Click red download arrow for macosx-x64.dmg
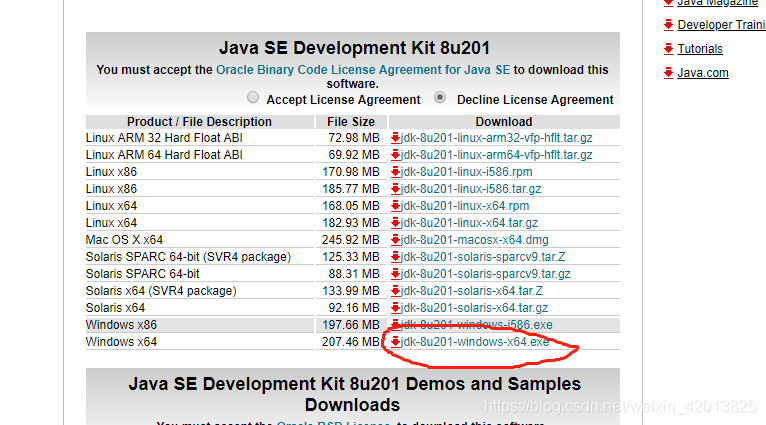Image resolution: width=766 pixels, height=425 pixels. (395, 240)
